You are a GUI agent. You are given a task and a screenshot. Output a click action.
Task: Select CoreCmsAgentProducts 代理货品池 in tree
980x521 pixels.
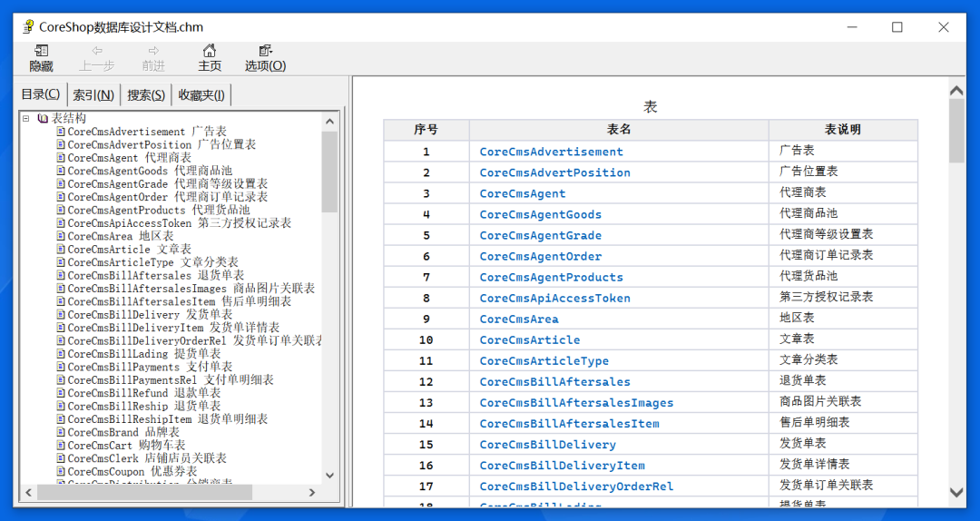point(159,210)
